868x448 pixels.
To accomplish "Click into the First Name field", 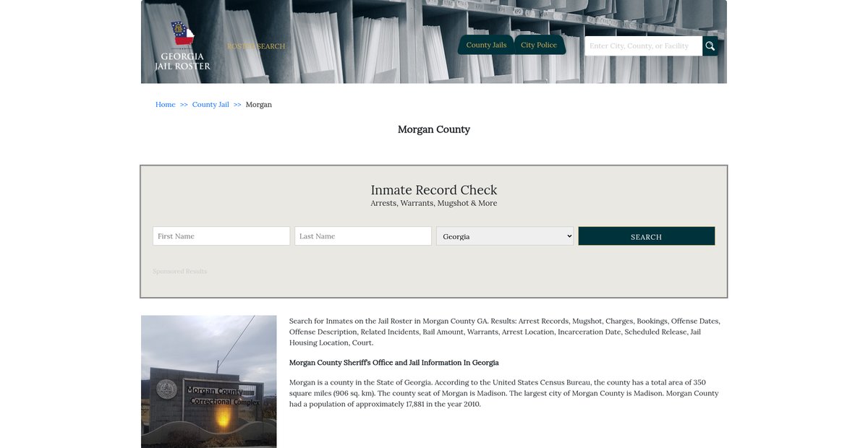I will point(221,236).
